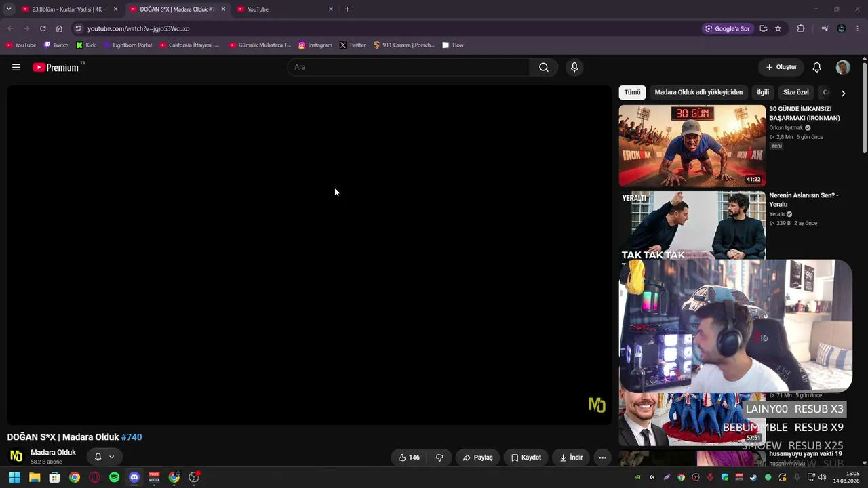Save video using Kaydet button

click(526, 457)
